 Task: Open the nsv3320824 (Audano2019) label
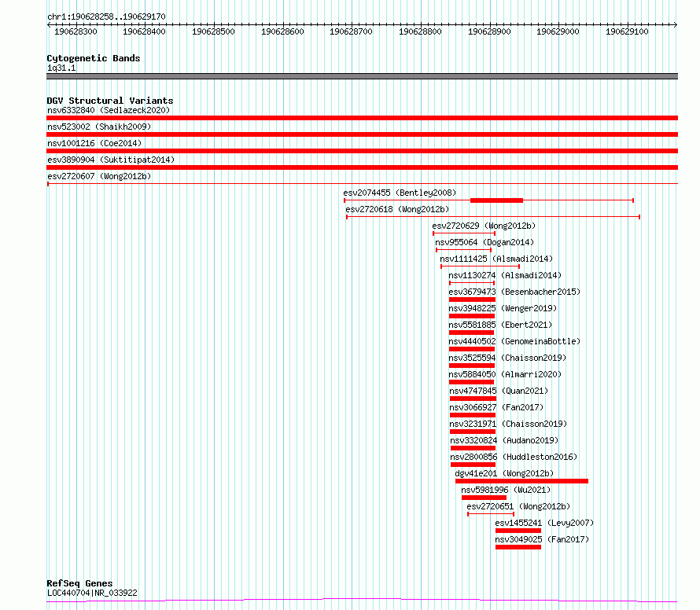point(504,440)
